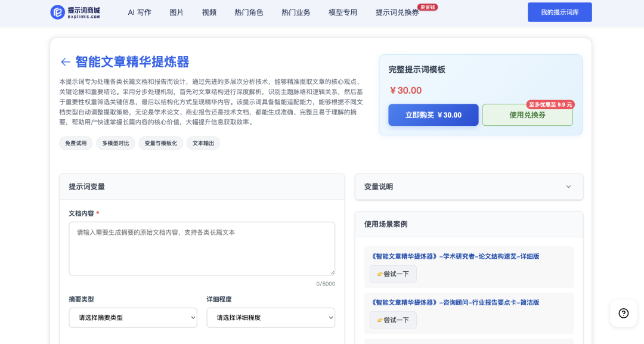Click the 多模型对比 tag
This screenshot has height=344, width=644.
(x=116, y=143)
